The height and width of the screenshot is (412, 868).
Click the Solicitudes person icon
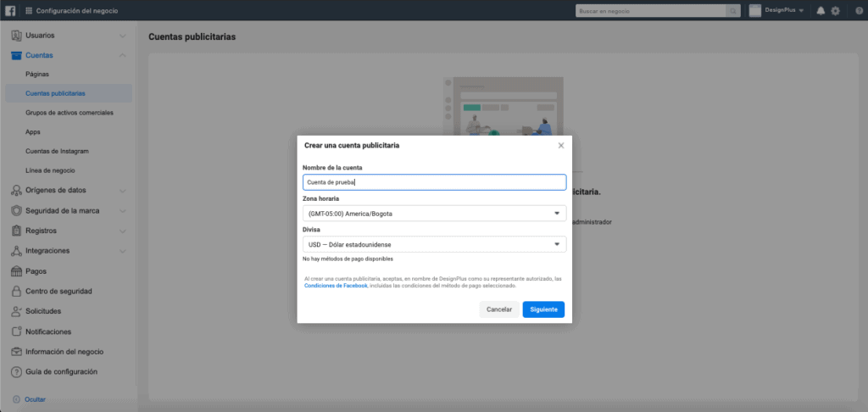click(17, 311)
